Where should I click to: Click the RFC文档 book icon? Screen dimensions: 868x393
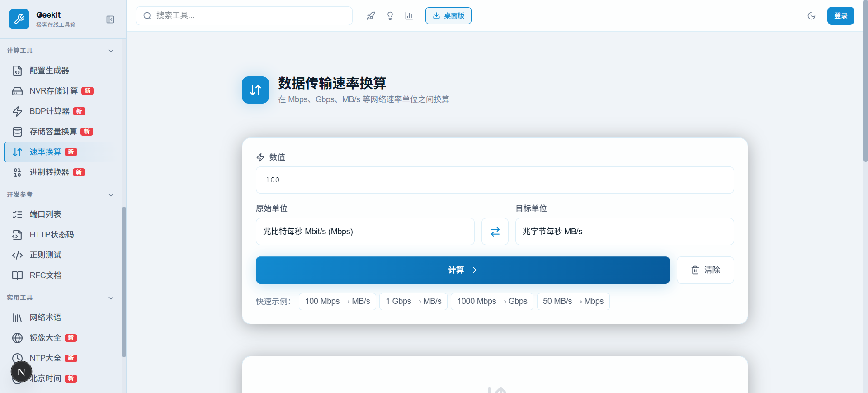[x=17, y=275]
